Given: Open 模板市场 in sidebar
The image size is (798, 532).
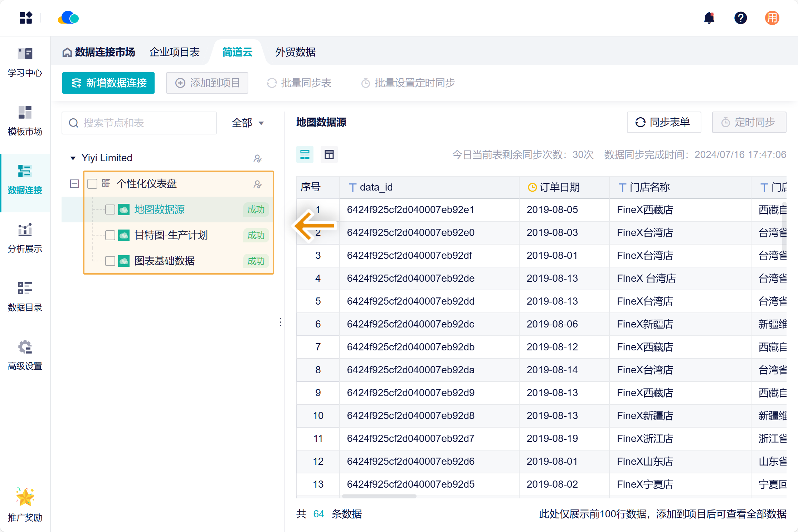Looking at the screenshot, I should (x=25, y=121).
